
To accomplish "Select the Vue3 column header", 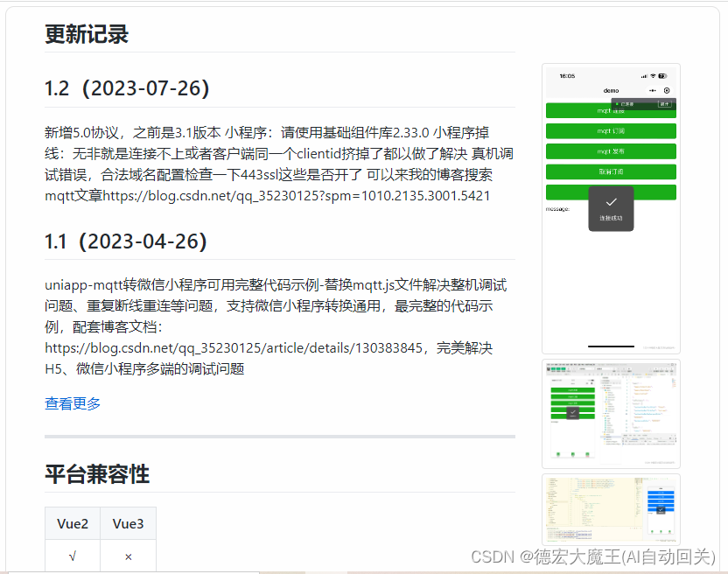I will (x=128, y=523).
